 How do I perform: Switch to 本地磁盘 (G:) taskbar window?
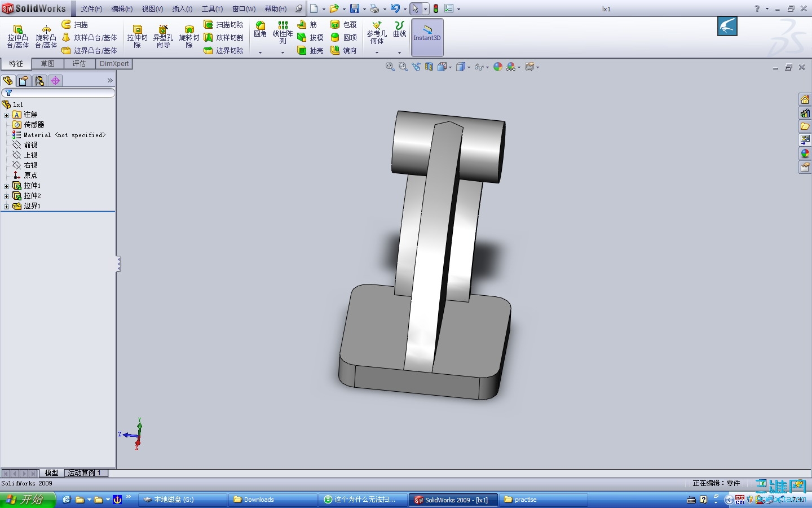(182, 500)
